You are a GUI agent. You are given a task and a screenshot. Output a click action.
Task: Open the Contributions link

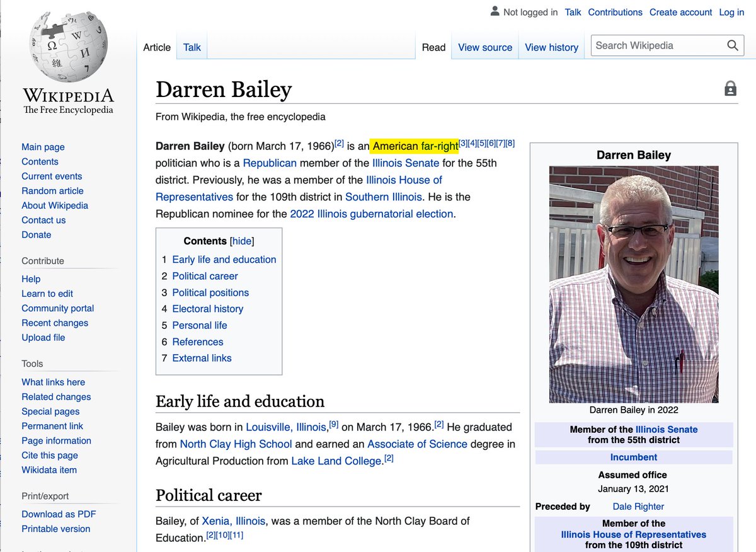click(x=615, y=12)
